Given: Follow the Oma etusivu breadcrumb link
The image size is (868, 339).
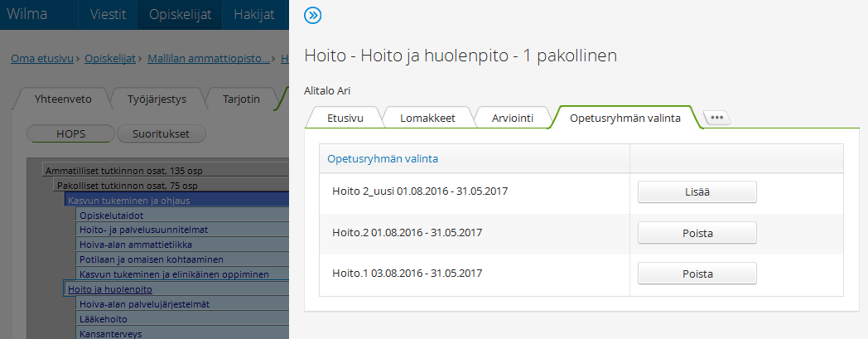Looking at the screenshot, I should coord(41,59).
